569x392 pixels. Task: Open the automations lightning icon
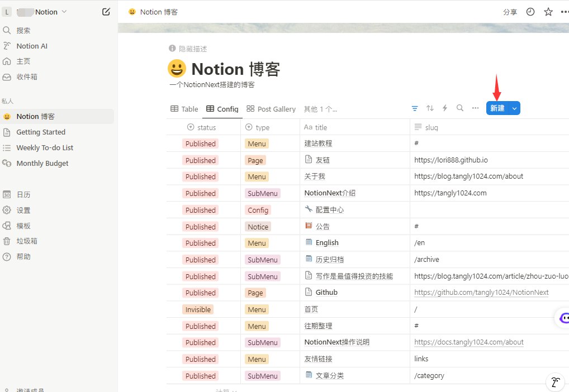(x=445, y=108)
